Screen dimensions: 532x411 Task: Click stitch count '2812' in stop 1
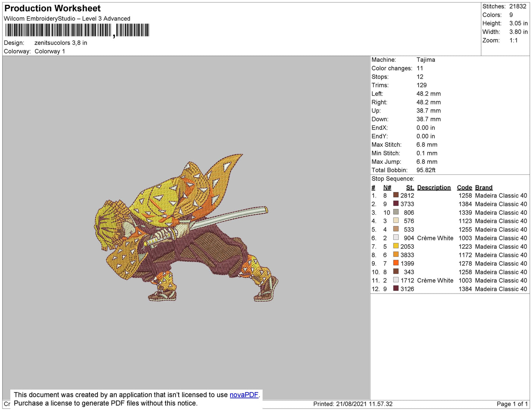click(x=407, y=195)
